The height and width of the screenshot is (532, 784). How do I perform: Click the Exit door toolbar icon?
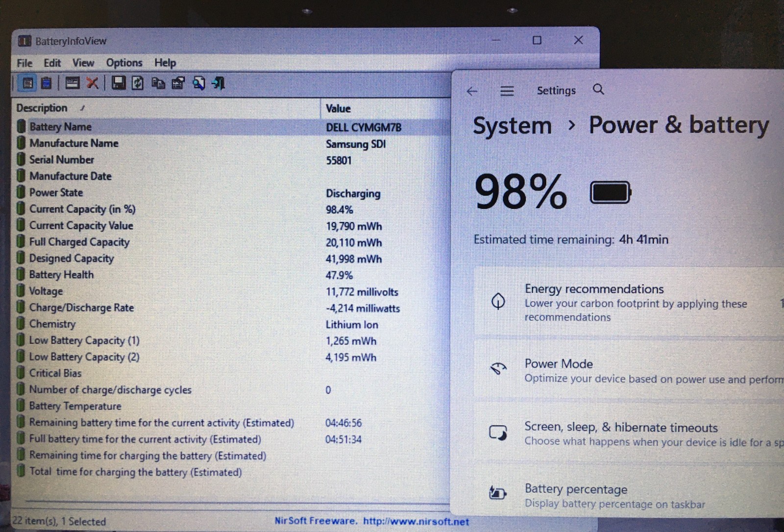coord(218,83)
